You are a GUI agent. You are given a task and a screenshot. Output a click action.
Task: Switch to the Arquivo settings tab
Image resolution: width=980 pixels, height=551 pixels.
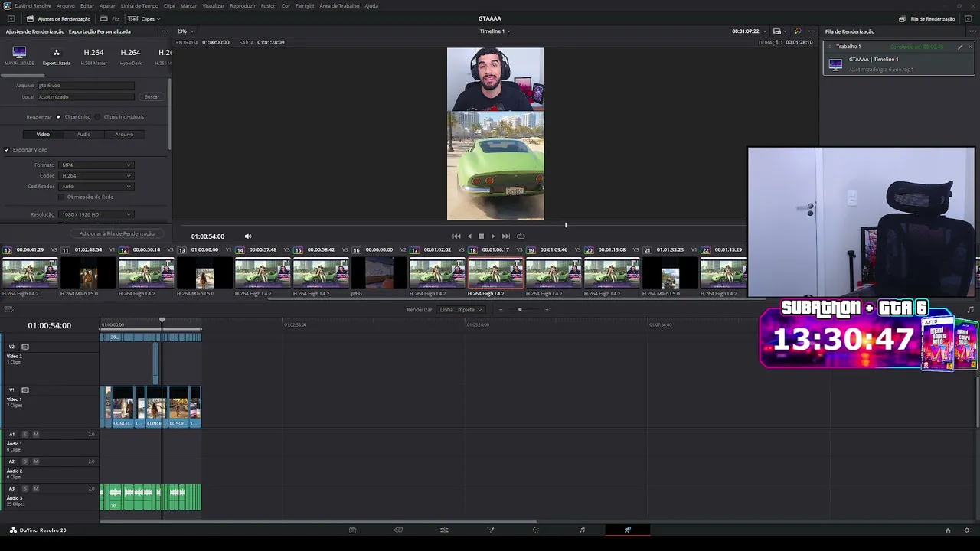click(124, 135)
